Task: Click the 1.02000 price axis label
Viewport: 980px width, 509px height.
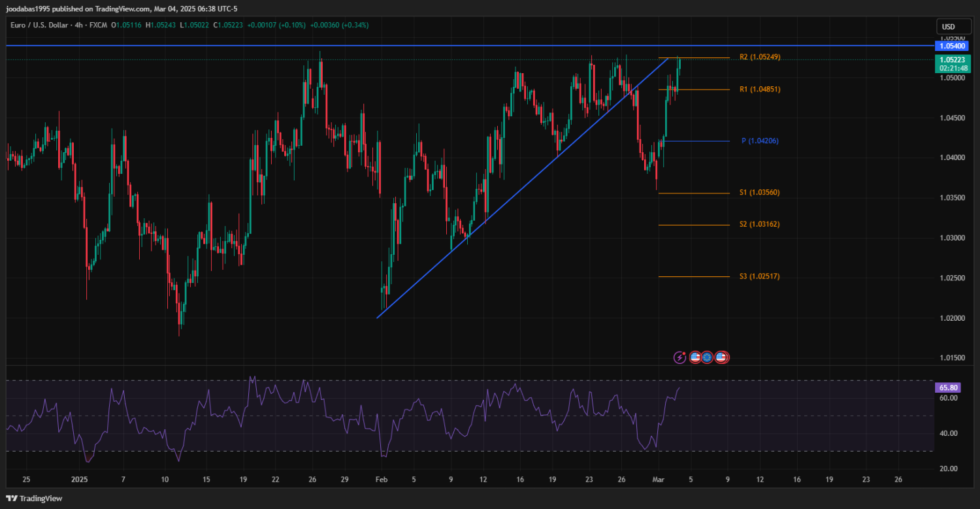Action: tap(951, 318)
